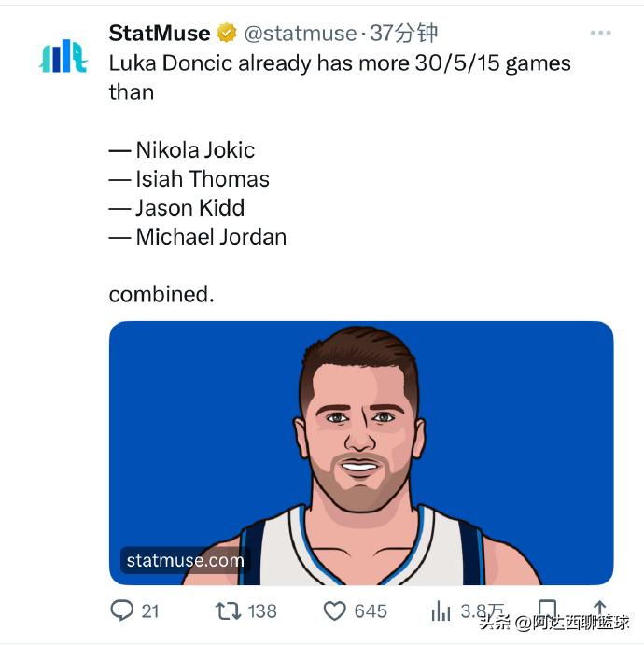The image size is (644, 645).
Task: Click the share upload arrow icon
Action: tap(599, 609)
